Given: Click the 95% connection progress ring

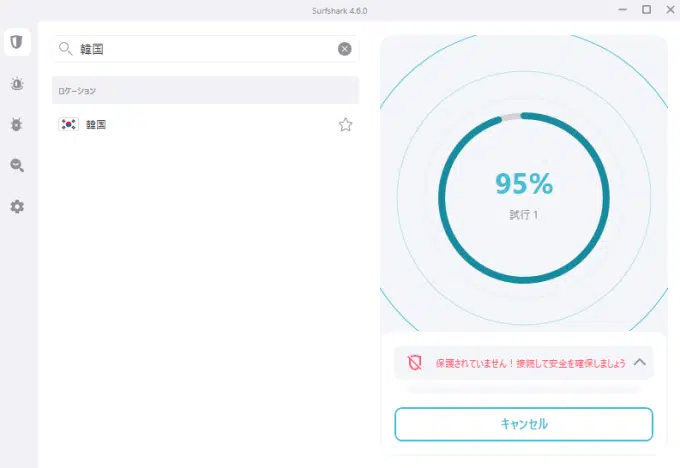Looking at the screenshot, I should point(524,198).
